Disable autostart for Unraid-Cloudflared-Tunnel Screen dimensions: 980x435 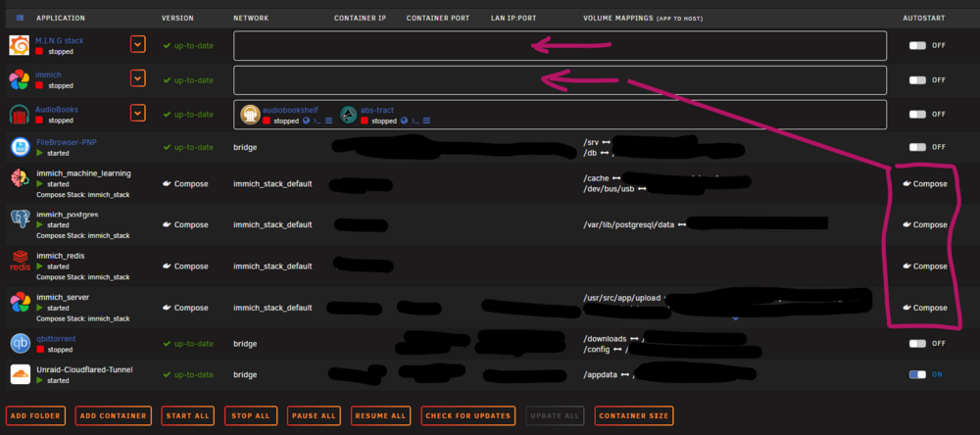(917, 375)
